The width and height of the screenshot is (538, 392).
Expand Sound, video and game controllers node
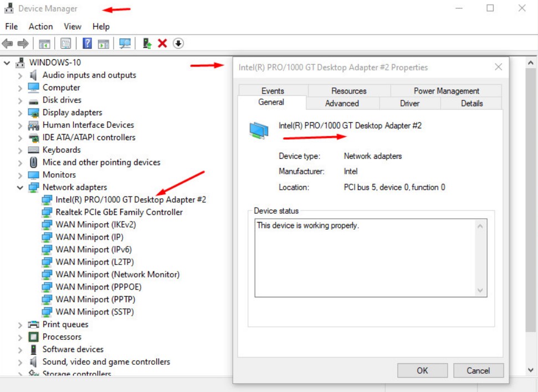coord(20,363)
